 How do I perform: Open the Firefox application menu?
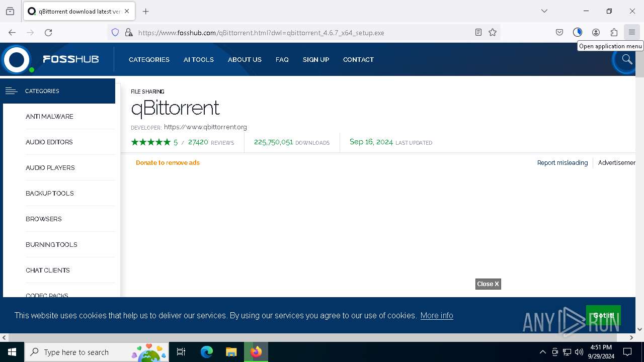click(x=632, y=33)
